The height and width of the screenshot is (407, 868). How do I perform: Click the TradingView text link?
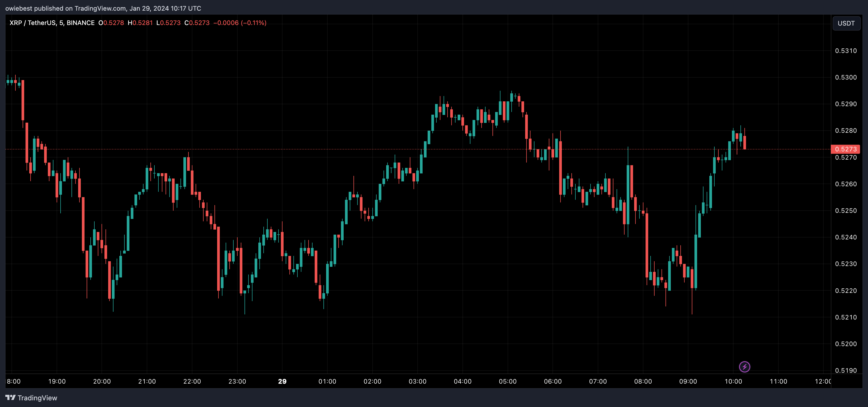pos(37,398)
